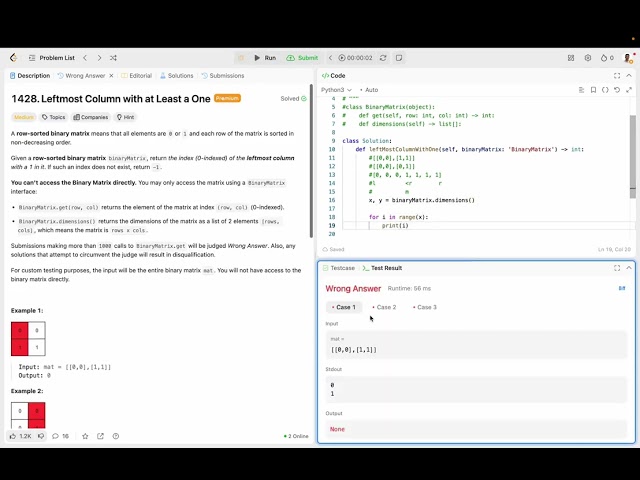Submit the solution
The height and width of the screenshot is (480, 640).
(x=302, y=58)
